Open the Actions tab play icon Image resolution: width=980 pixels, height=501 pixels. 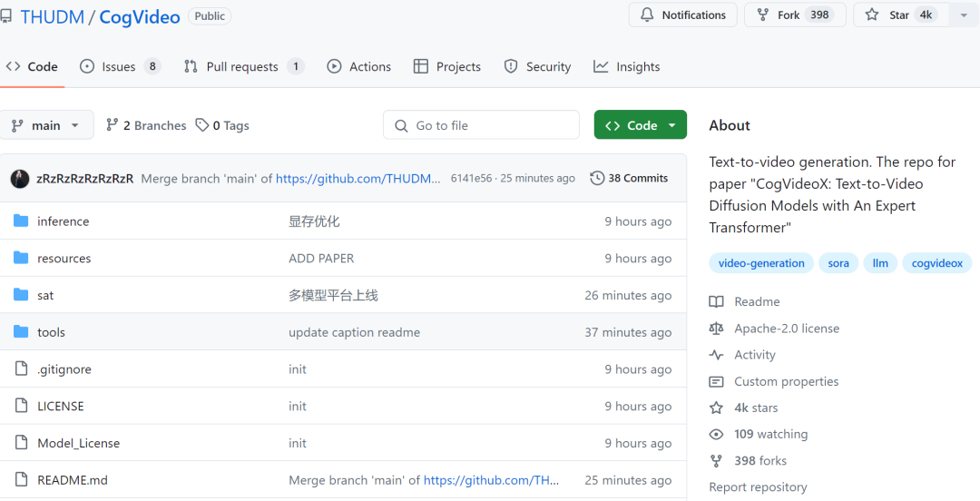pos(334,66)
